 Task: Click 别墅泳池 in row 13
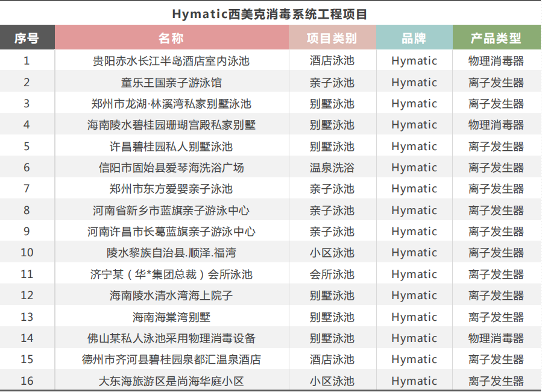click(332, 317)
